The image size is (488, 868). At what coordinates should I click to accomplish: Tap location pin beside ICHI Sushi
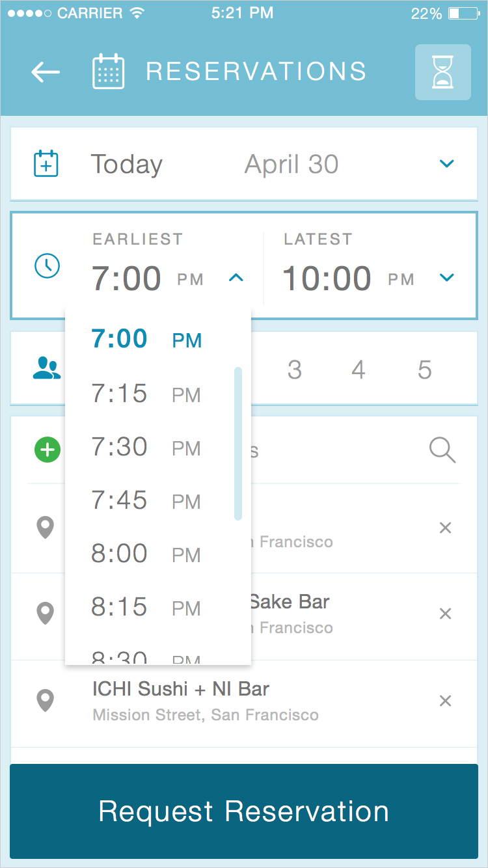pos(45,700)
